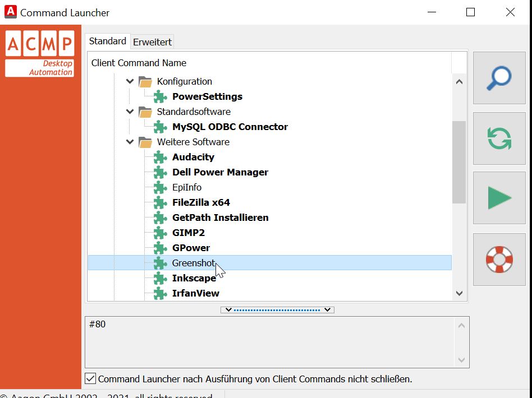Switch to the Standard tab
The width and height of the screenshot is (532, 398).
[x=108, y=41]
